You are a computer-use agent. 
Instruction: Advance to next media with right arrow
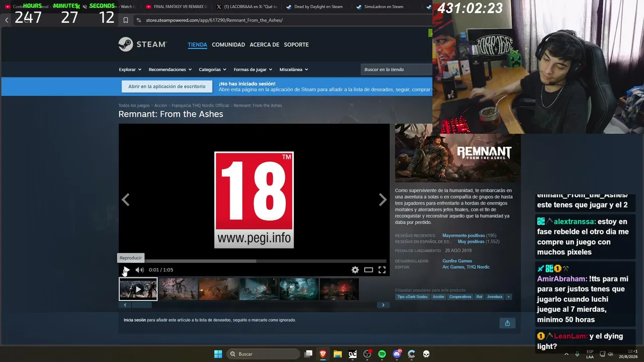[x=383, y=200]
